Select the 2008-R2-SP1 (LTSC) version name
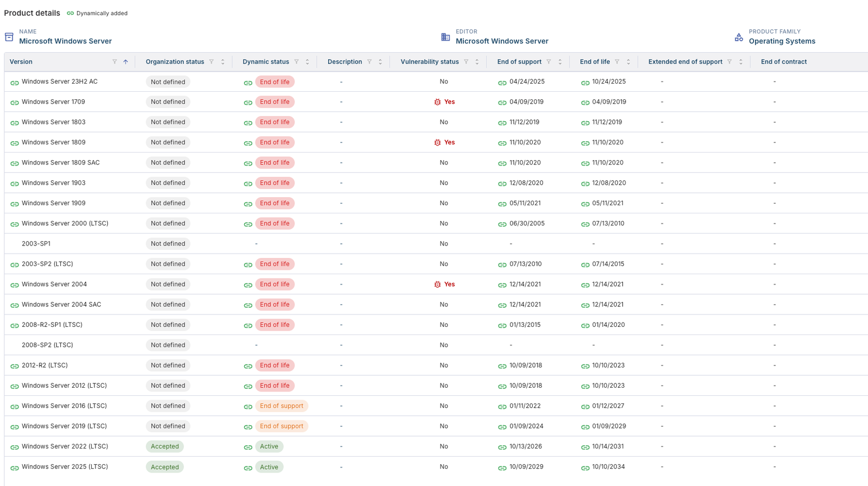868x486 pixels. pos(52,325)
